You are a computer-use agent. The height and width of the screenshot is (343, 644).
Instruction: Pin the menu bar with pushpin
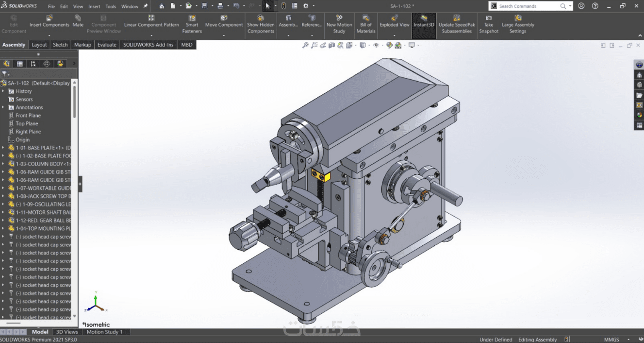[146, 6]
